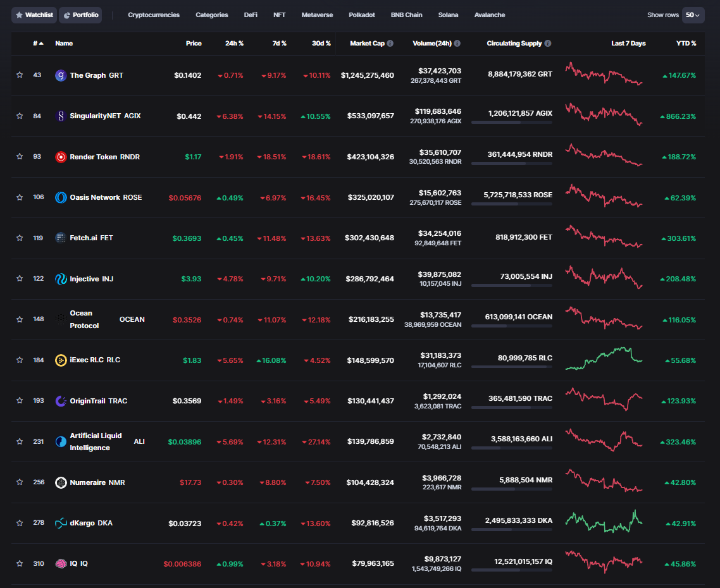Viewport: 720px width, 588px height.
Task: Click OriginTrail TRAC coin logo
Action: point(61,401)
